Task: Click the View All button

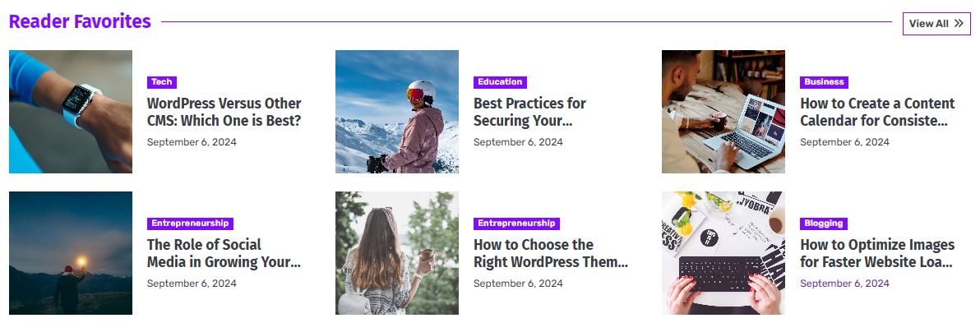Action: tap(936, 24)
